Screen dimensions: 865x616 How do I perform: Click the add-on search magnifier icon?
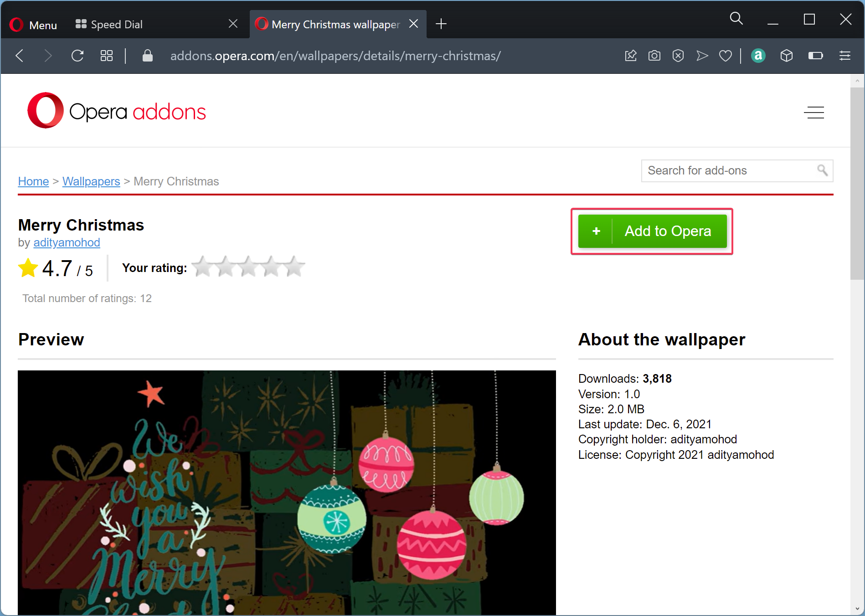pos(822,170)
